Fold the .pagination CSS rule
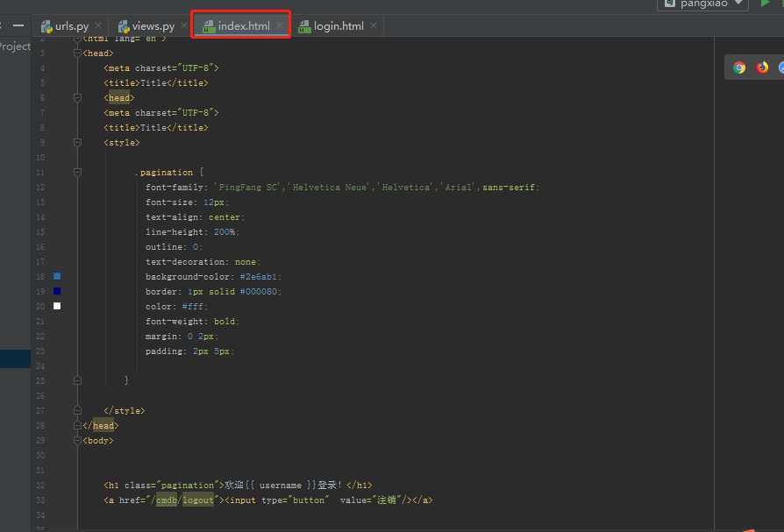Screen dimensions: 784x532 (77, 173)
